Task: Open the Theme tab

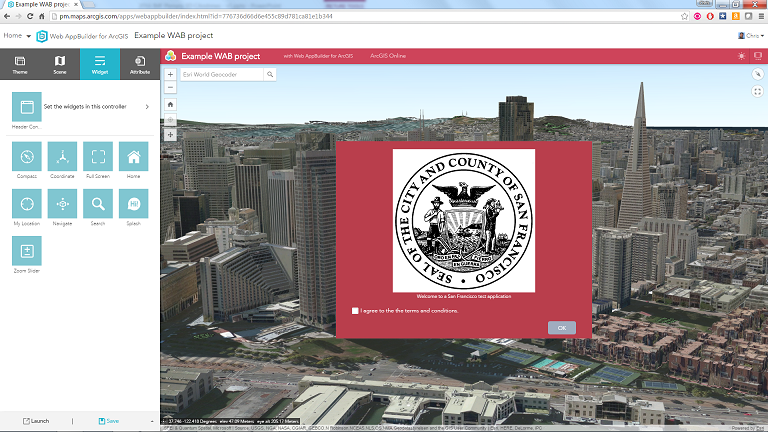Action: [20, 64]
